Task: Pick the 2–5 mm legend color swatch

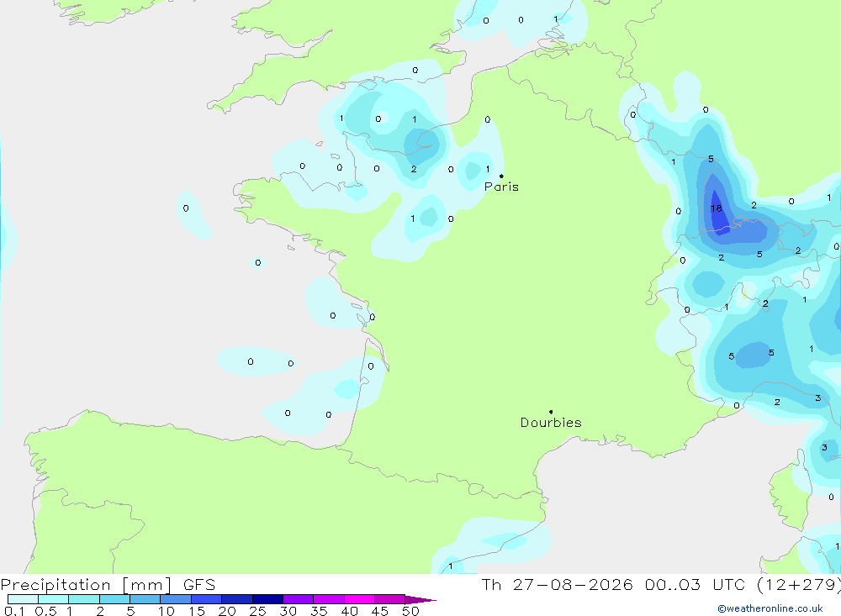Action: 114,599
